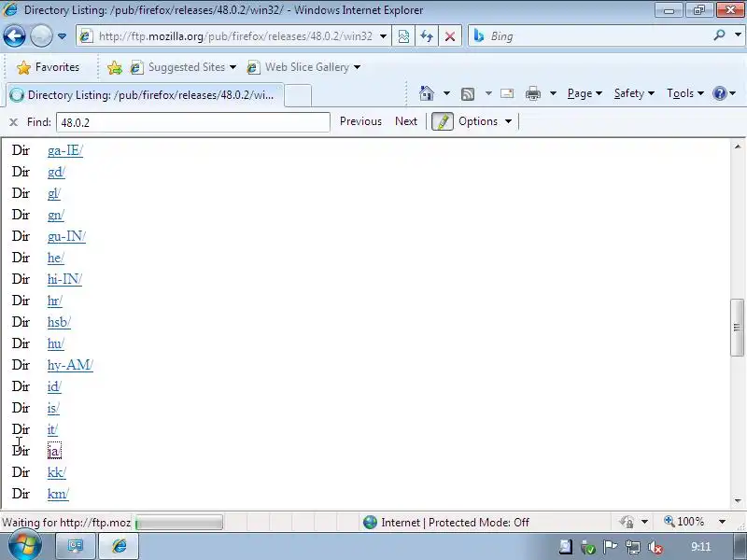This screenshot has width=747, height=560.
Task: Open the kk/ directory link
Action: point(57,472)
